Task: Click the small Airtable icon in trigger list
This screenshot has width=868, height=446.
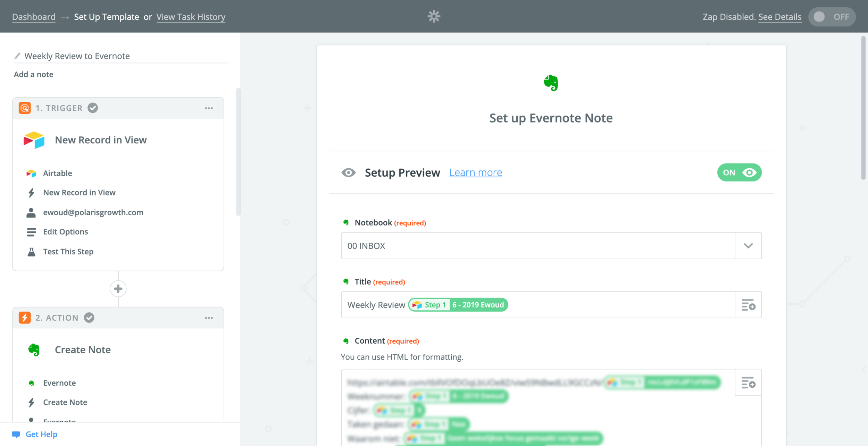Action: (x=31, y=173)
